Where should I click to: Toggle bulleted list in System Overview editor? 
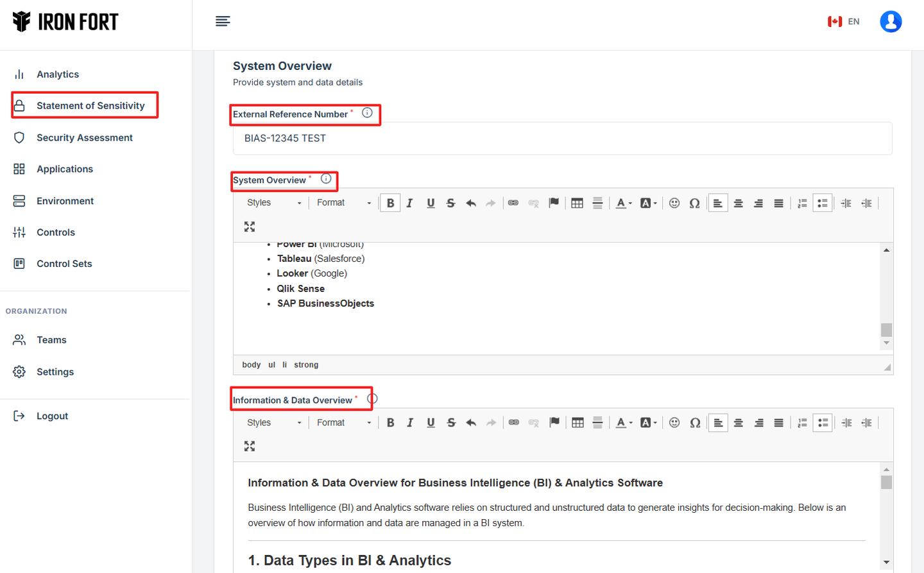(x=822, y=203)
